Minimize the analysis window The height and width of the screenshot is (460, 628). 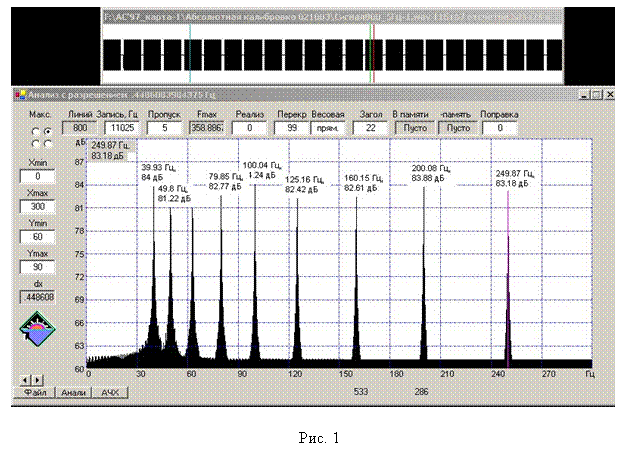click(585, 95)
